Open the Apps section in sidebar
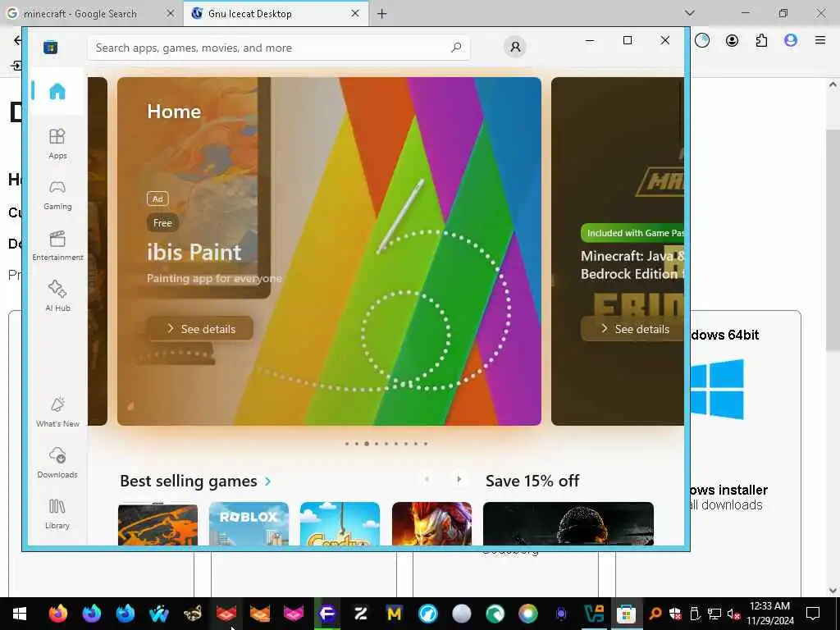 pos(57,144)
